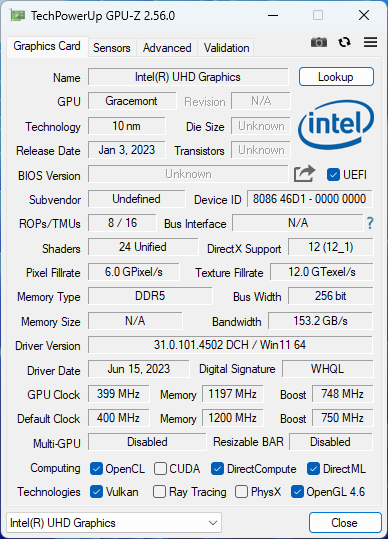The width and height of the screenshot is (388, 539).
Task: Click the refresh arrows icon
Action: point(344,42)
